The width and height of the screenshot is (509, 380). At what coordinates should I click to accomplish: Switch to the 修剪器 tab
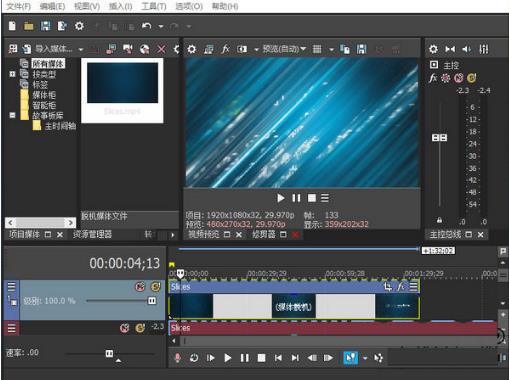coord(264,235)
